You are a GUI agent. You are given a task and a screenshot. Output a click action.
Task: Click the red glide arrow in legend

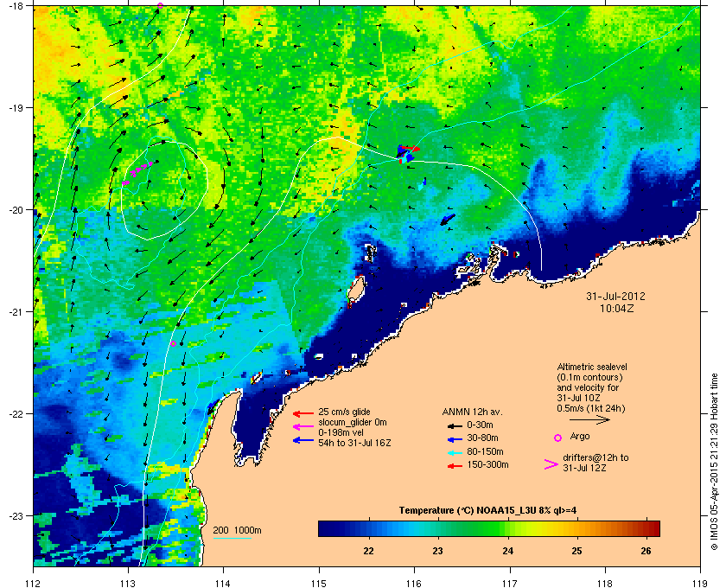[303, 413]
